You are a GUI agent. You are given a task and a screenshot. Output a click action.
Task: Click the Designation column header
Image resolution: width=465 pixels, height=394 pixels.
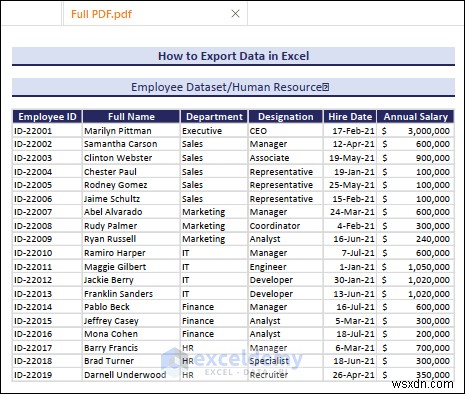click(286, 117)
